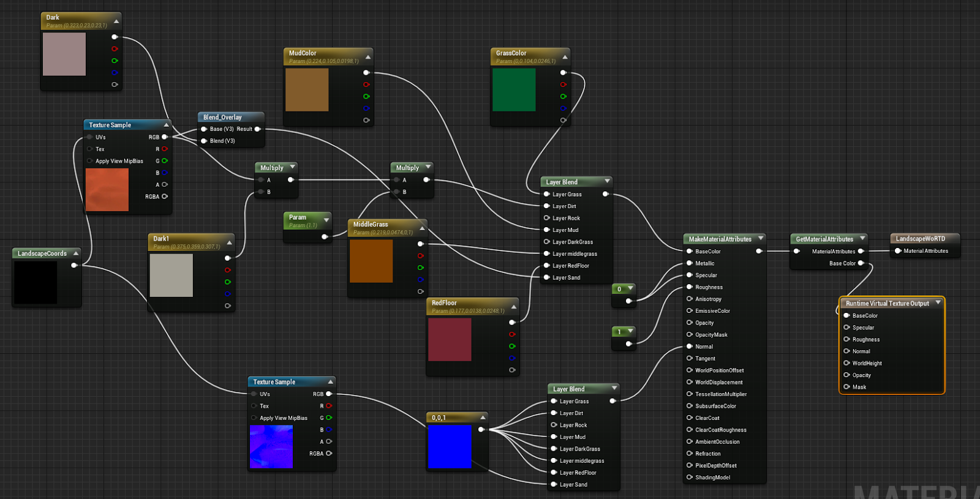
Task: Open the Runtime Virtual Texture Output dropdown arrow
Action: point(938,302)
